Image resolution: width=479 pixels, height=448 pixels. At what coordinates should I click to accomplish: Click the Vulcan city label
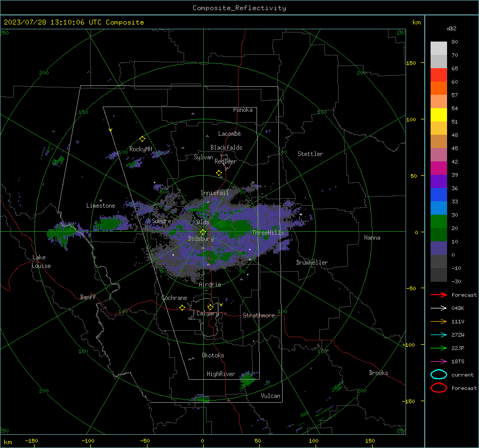pyautogui.click(x=270, y=396)
